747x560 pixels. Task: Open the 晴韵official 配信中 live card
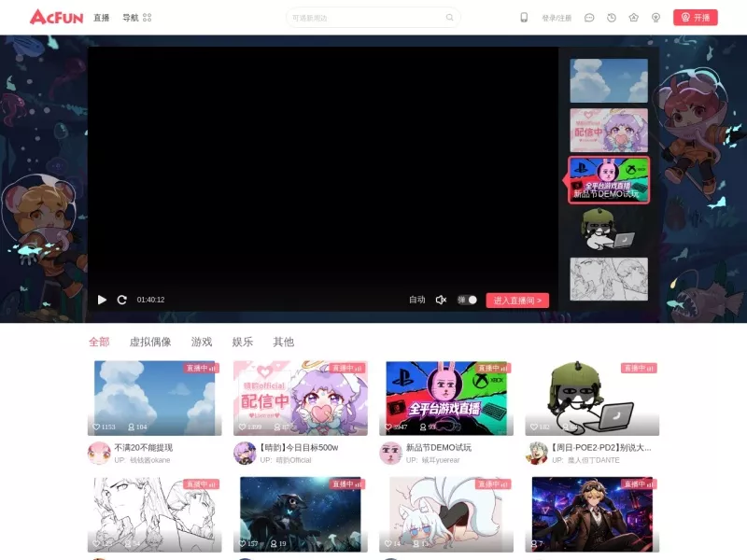point(300,398)
